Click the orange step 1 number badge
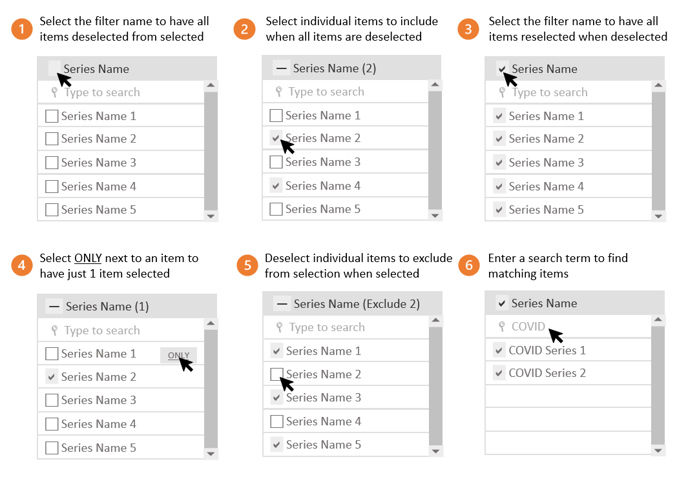 tap(22, 29)
